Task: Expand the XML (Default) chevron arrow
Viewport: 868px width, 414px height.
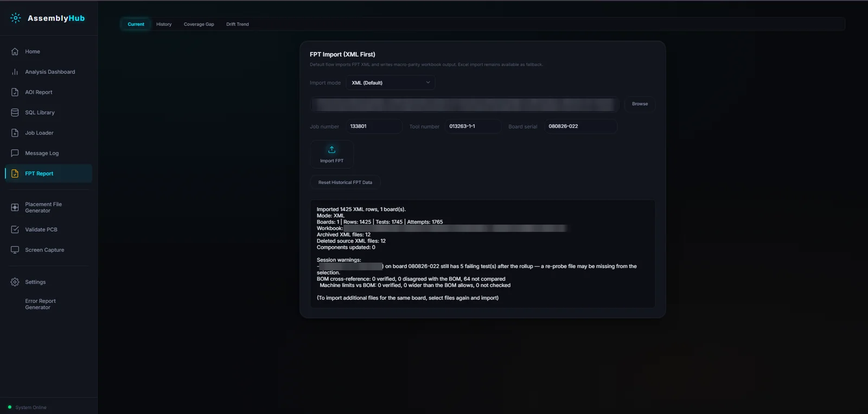Action: tap(428, 82)
